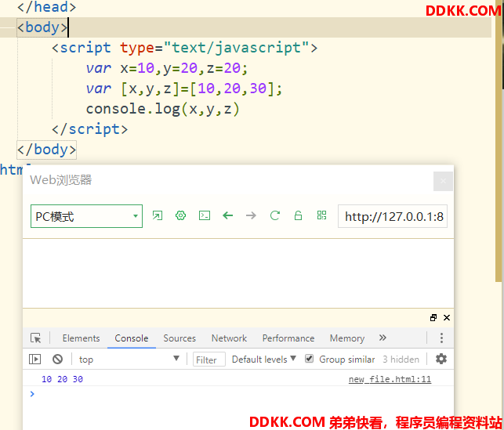Click the closing body tag
Image resolution: width=504 pixels, height=430 pixels.
[x=46, y=150]
